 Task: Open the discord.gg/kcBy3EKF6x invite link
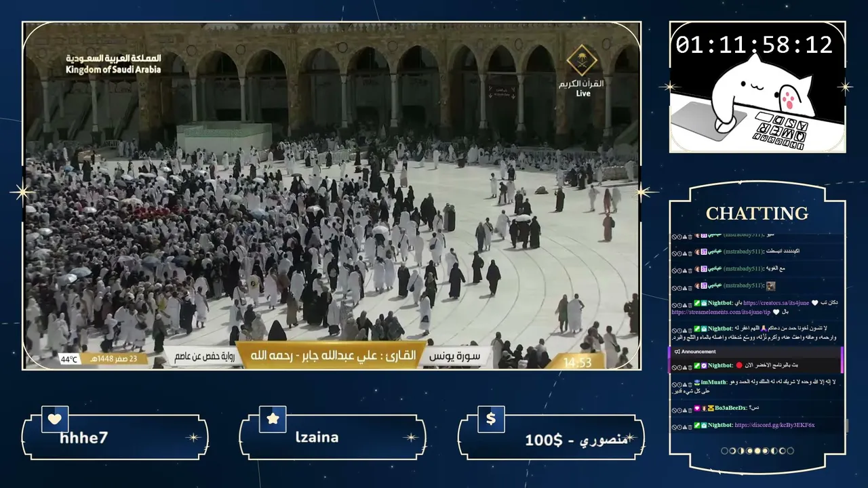774,426
